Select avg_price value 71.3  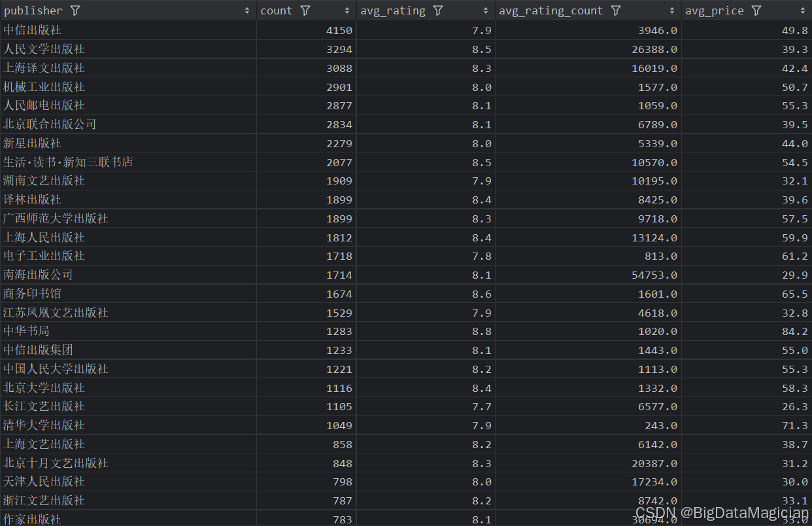[x=795, y=426]
